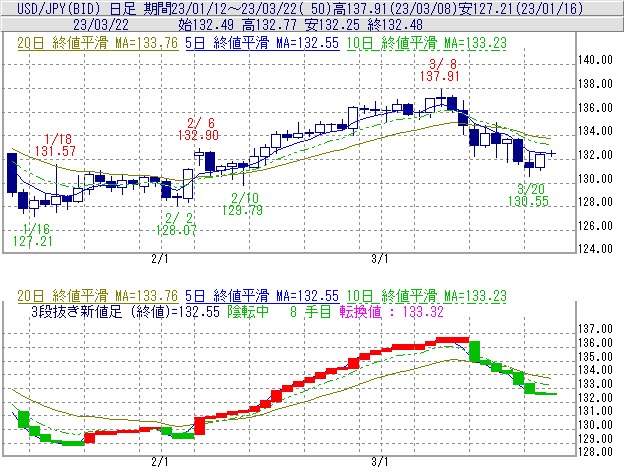Click the opening price 始132.49

(206, 25)
